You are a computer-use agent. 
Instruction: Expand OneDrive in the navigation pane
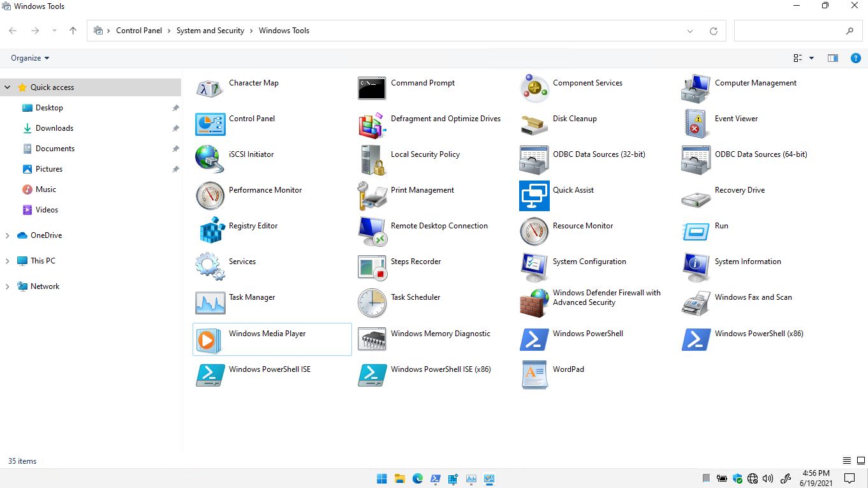[x=8, y=235]
